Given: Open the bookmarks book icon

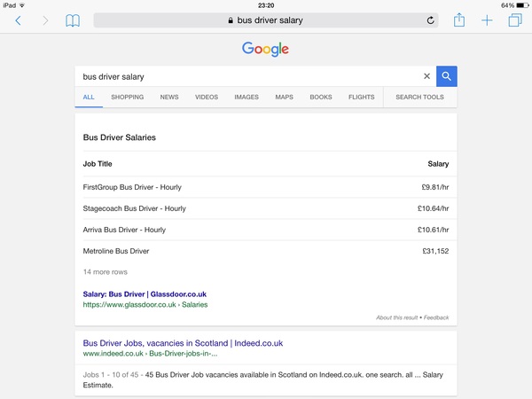Looking at the screenshot, I should point(73,20).
